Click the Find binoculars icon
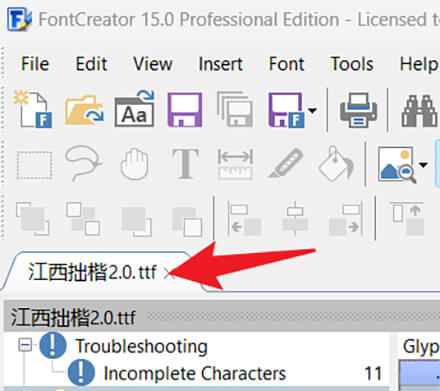440x391 pixels. [419, 111]
